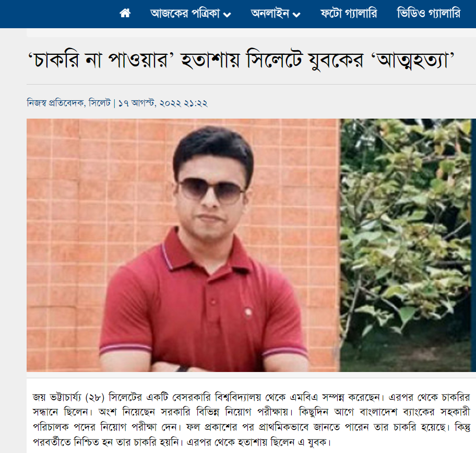Click the man's sunglasses in the photo
476x453 pixels.
211,190
